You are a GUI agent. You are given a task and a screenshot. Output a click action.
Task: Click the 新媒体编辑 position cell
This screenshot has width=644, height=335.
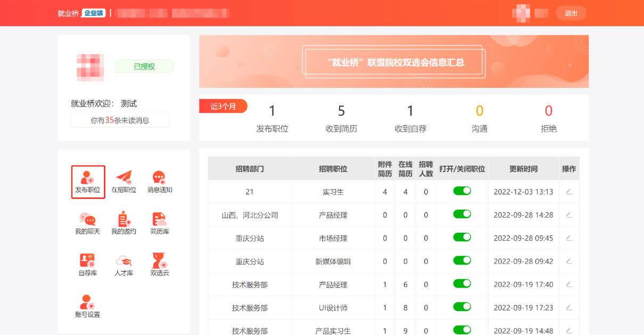pyautogui.click(x=333, y=262)
